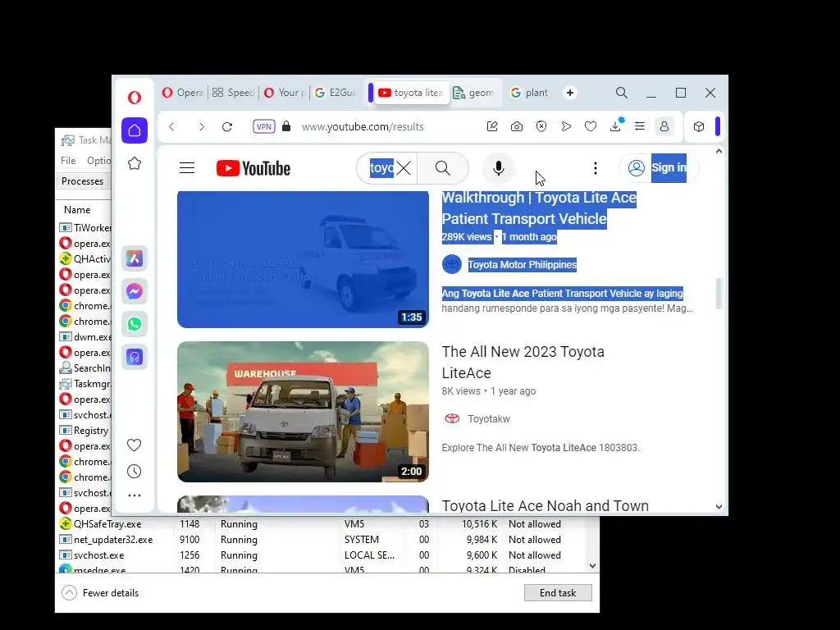The width and height of the screenshot is (840, 630).
Task: Open Opera sidebar bookmarks star
Action: (x=135, y=163)
